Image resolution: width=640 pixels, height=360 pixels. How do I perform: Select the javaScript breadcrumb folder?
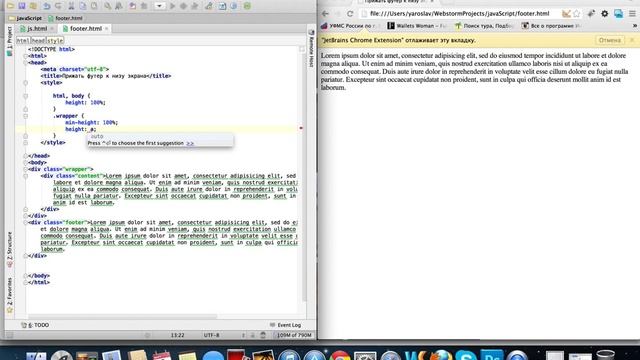[x=25, y=18]
